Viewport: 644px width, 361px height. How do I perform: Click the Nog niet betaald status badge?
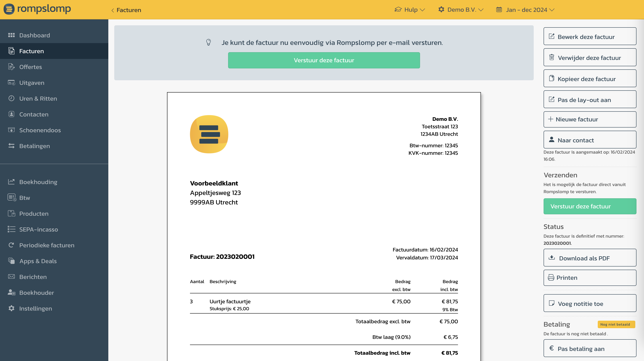(x=616, y=324)
